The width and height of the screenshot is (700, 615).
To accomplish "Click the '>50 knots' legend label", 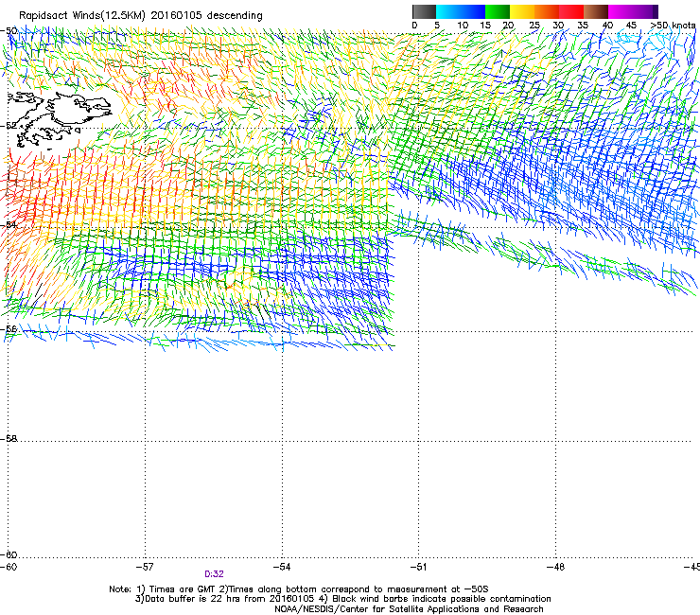I will 673,26.
